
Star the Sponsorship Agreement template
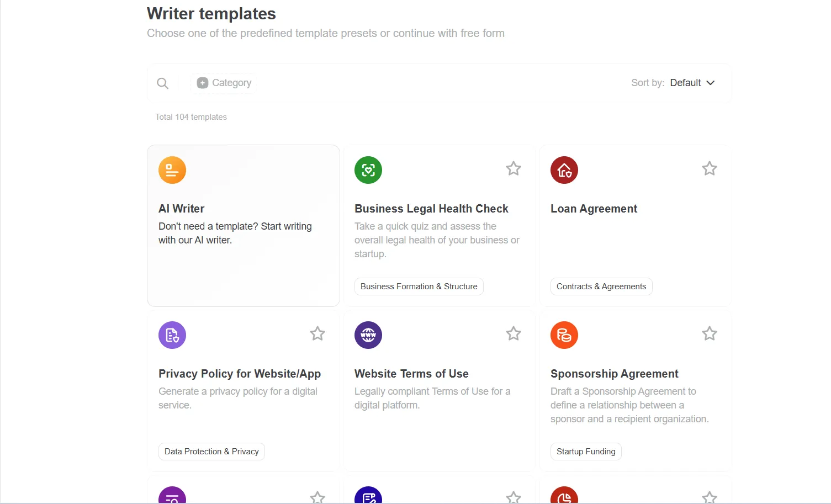[710, 333]
